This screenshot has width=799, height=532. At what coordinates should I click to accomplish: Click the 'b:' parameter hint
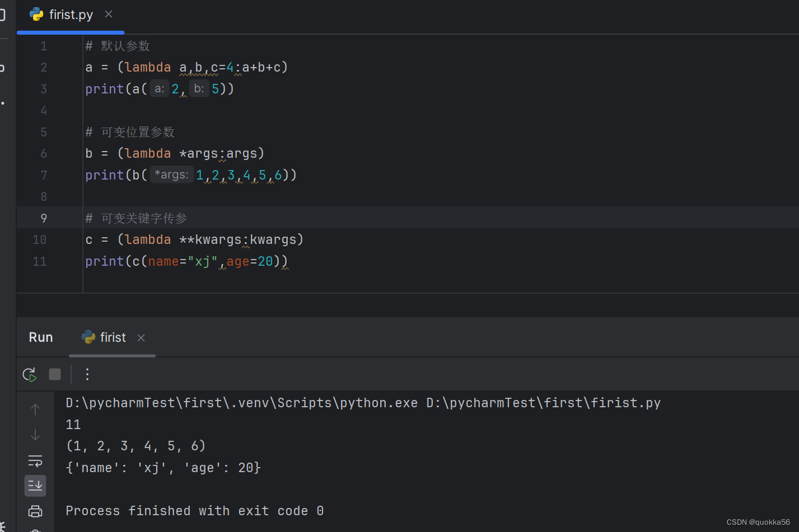coord(199,89)
